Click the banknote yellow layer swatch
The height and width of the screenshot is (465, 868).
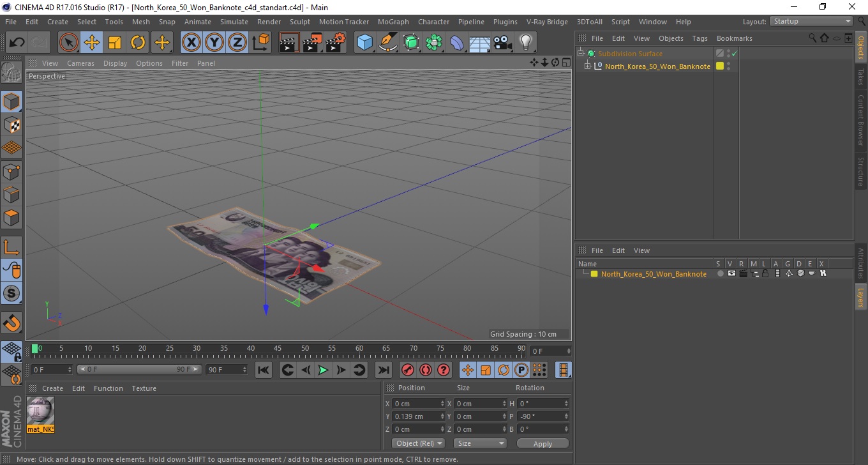(720, 66)
